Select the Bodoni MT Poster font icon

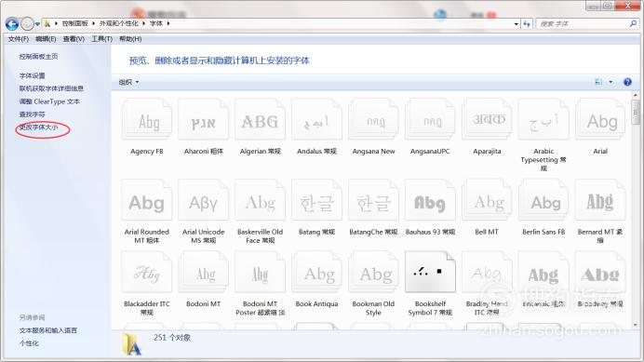(260, 273)
